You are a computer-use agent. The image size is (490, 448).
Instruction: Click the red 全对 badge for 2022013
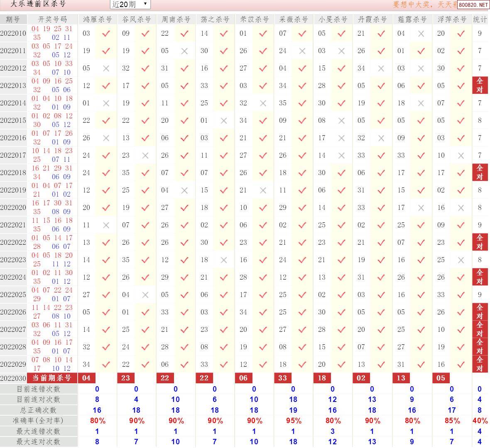480,85
